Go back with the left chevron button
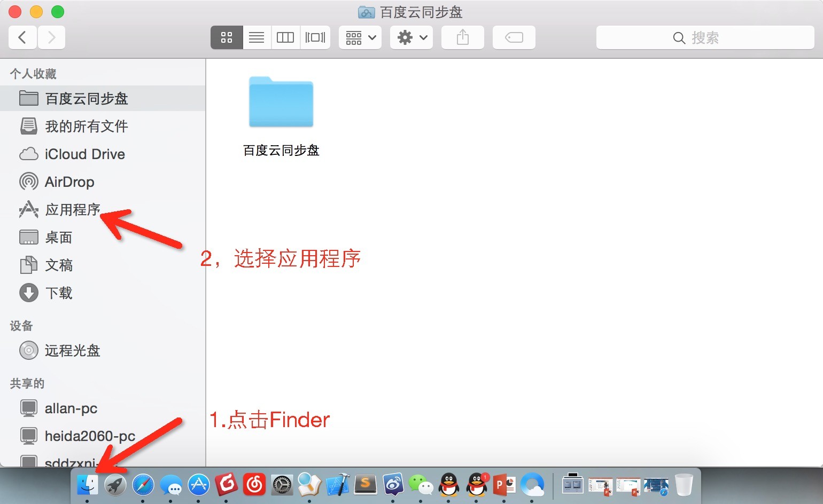 22,37
